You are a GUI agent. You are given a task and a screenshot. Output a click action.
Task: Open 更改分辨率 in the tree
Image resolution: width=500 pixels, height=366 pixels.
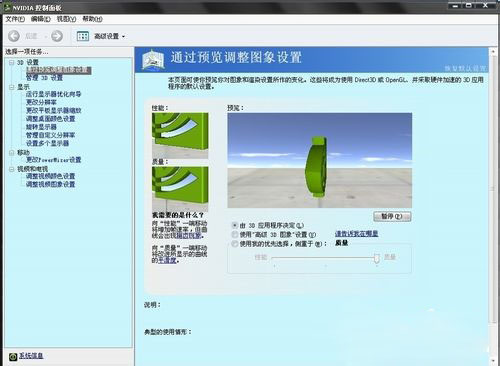click(x=41, y=102)
